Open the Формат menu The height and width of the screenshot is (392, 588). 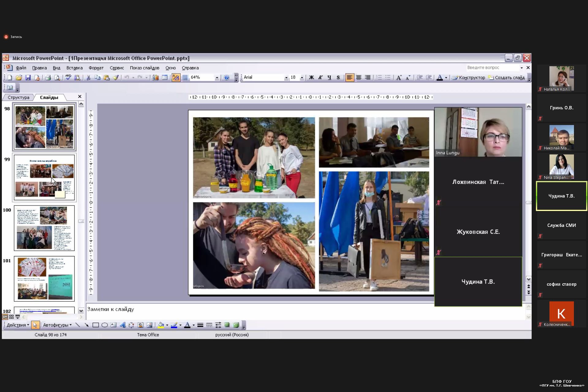click(x=96, y=68)
